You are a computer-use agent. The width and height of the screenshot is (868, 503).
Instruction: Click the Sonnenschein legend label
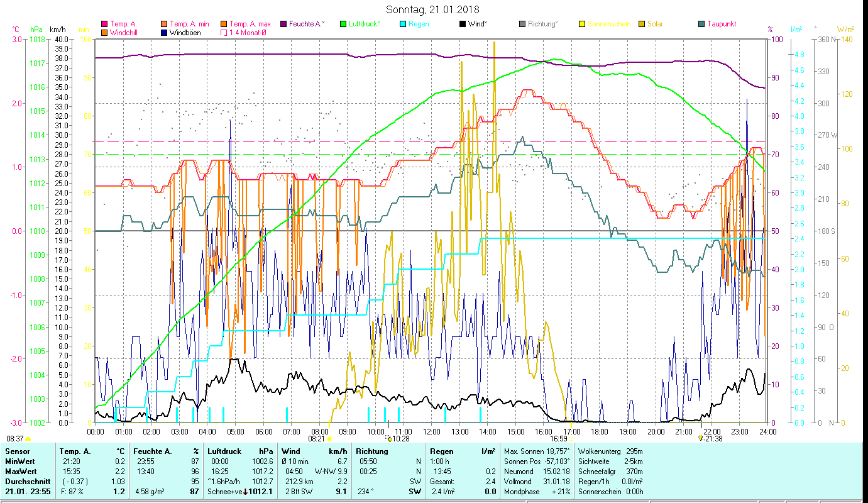[x=609, y=25]
